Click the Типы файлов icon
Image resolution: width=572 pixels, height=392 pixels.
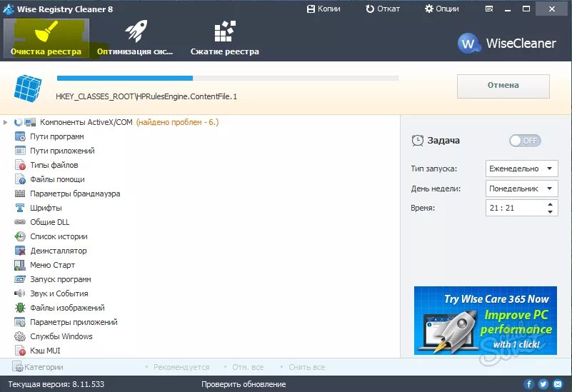(x=20, y=165)
